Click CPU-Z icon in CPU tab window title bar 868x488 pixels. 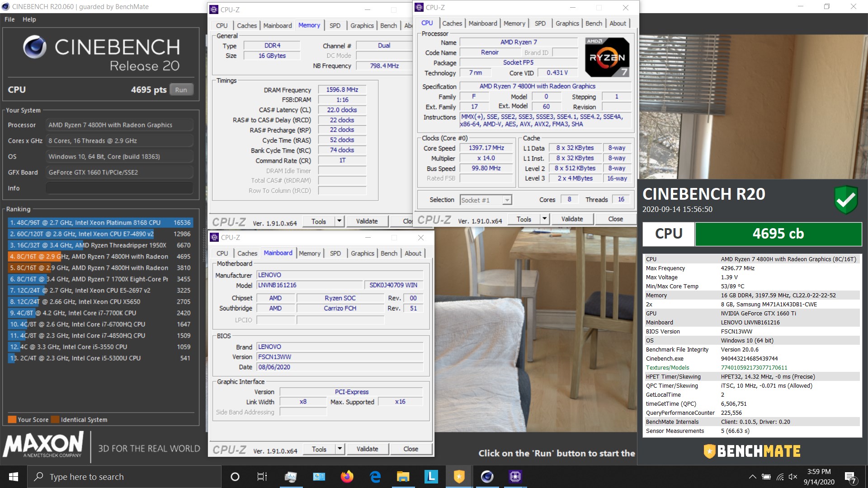[420, 7]
